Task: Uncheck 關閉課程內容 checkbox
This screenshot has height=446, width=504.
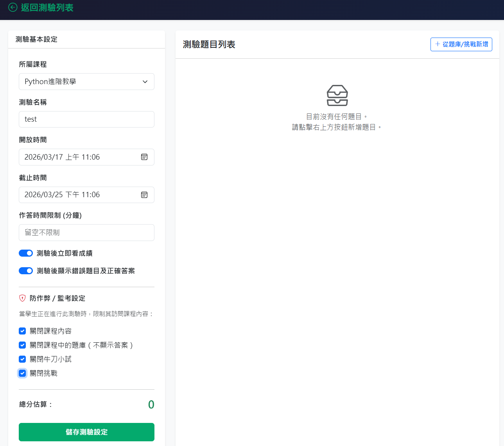Action: [x=22, y=331]
